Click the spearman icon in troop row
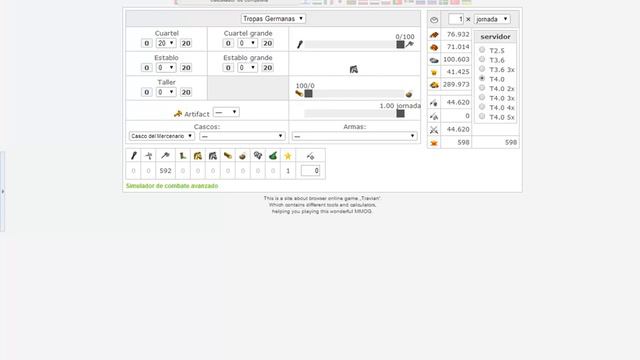This screenshot has height=360, width=640. pyautogui.click(x=149, y=156)
